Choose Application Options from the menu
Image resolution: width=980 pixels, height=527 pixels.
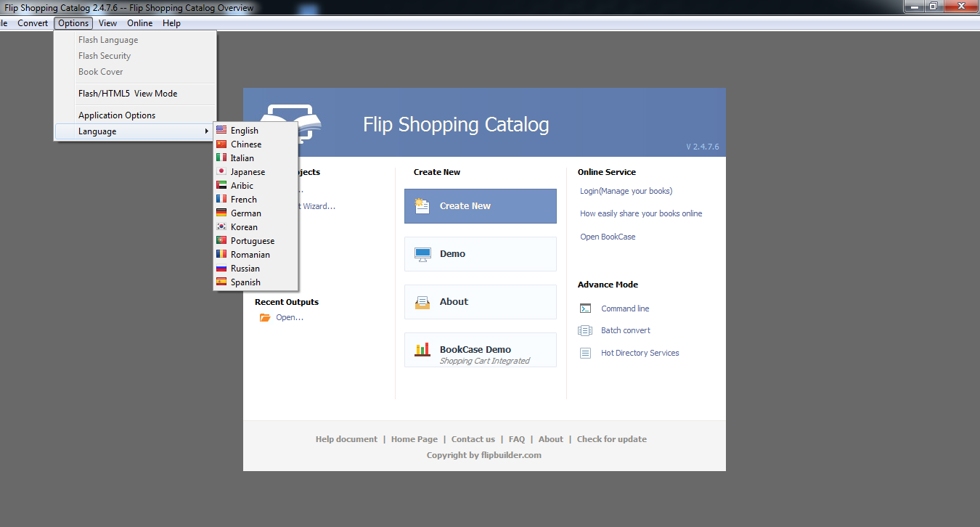[x=135, y=115]
